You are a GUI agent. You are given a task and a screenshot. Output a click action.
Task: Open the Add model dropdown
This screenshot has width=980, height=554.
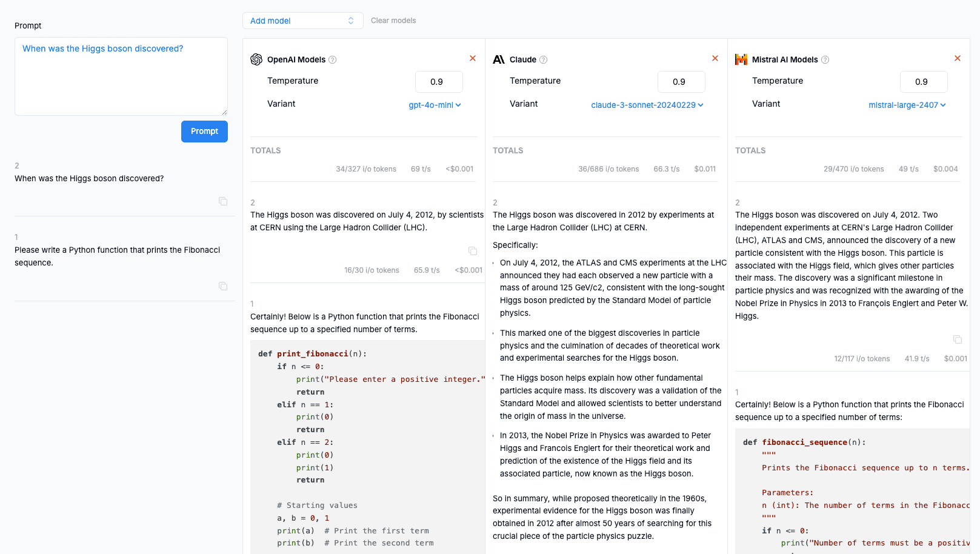pyautogui.click(x=302, y=21)
